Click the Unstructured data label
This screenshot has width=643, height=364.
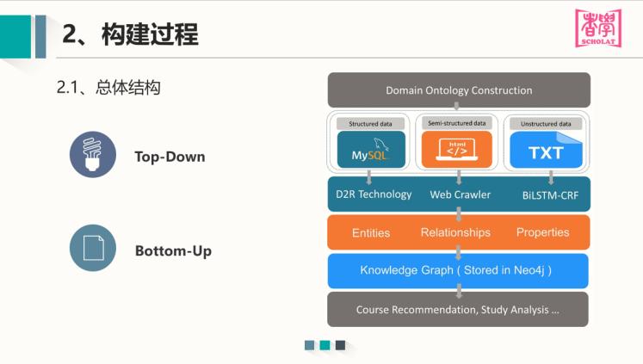[546, 124]
